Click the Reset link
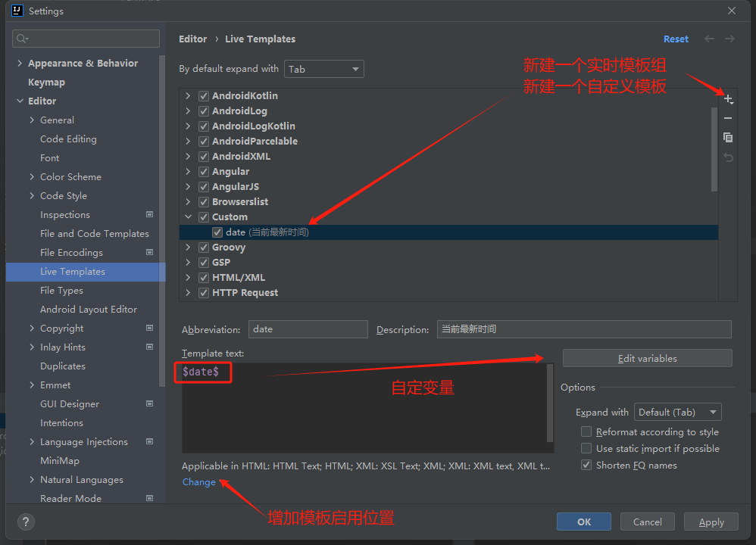This screenshot has height=545, width=756. 676,39
